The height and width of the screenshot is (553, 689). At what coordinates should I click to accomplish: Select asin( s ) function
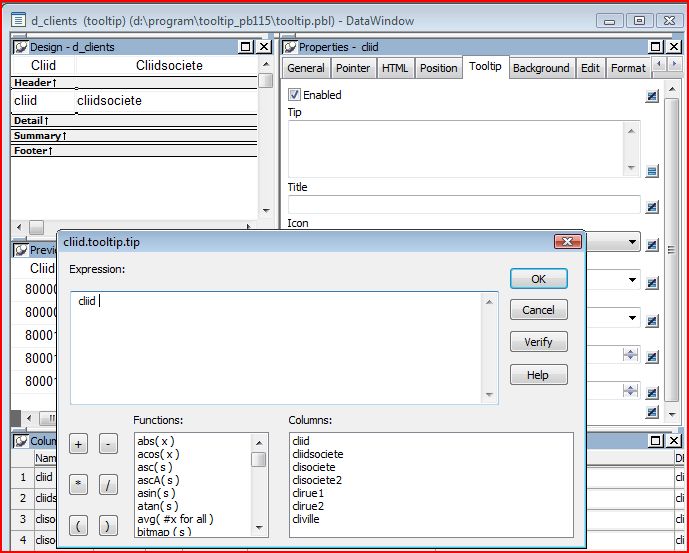[156, 493]
